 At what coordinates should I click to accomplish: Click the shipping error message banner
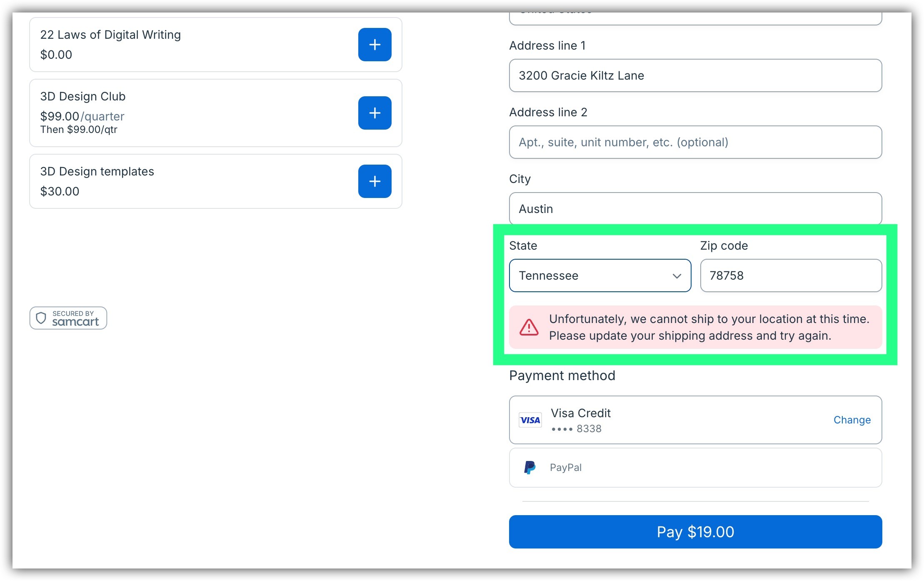tap(708, 327)
